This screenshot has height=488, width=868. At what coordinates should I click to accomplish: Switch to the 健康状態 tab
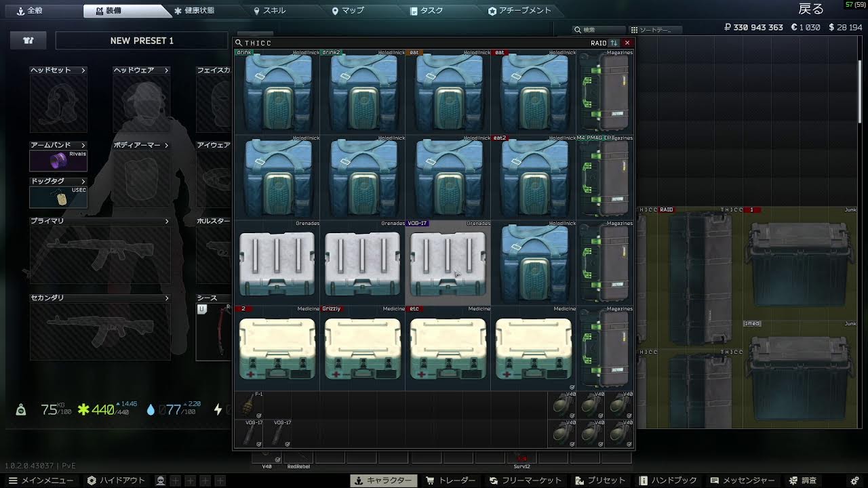195,11
